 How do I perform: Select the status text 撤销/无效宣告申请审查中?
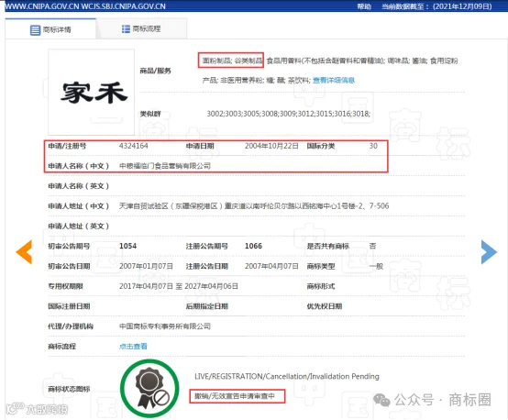click(x=235, y=395)
